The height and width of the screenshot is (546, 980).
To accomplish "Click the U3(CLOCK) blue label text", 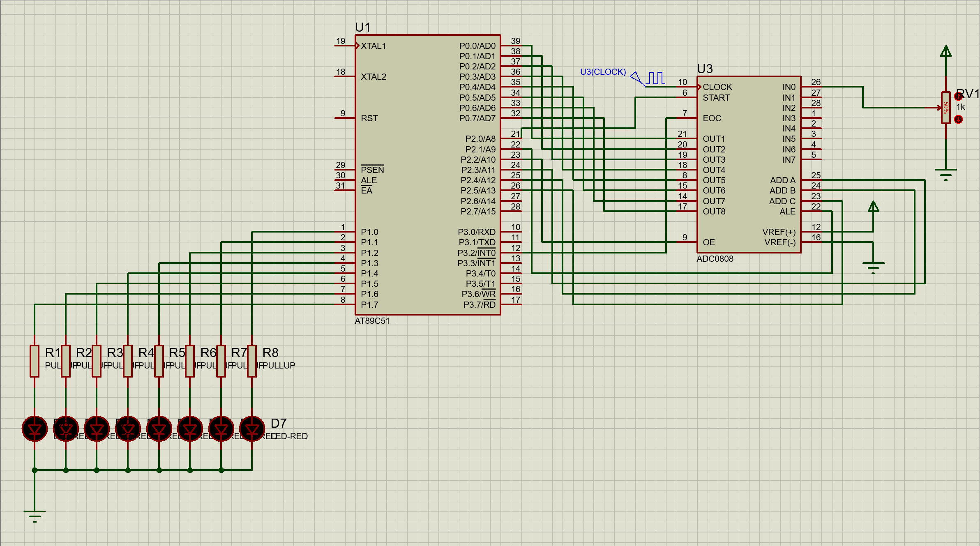I will coord(603,72).
